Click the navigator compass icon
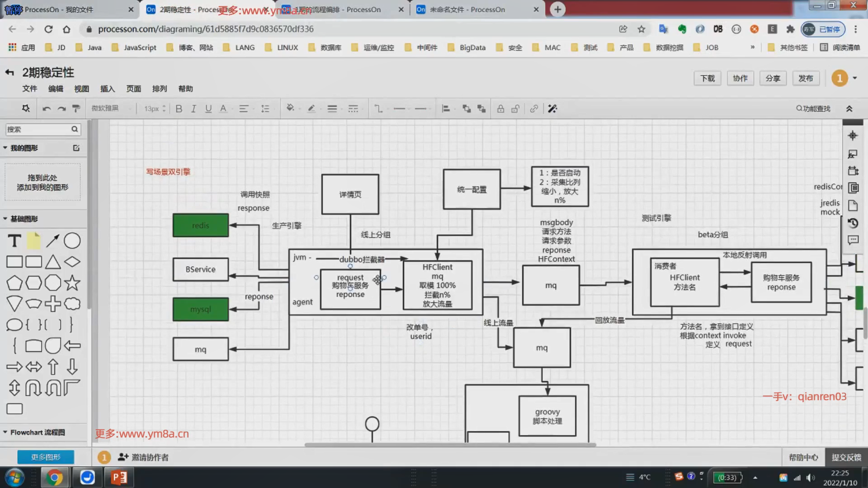Image resolution: width=868 pixels, height=488 pixels. (853, 136)
